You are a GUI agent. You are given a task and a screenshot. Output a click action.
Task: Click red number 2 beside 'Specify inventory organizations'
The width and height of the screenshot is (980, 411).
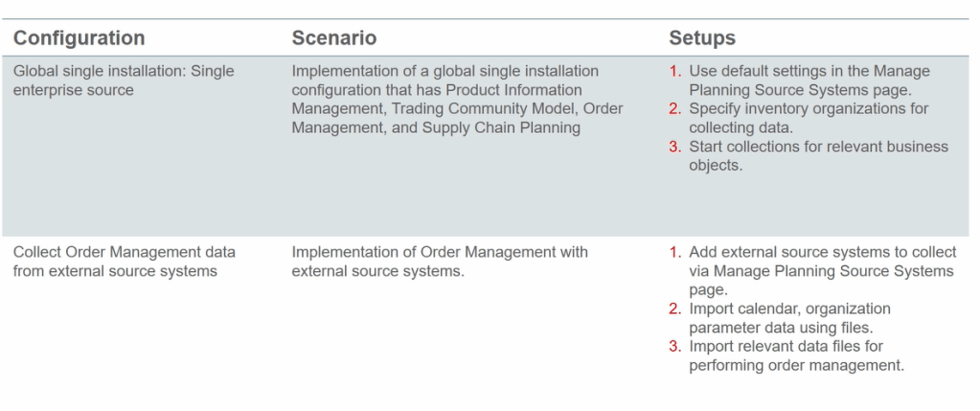click(675, 109)
